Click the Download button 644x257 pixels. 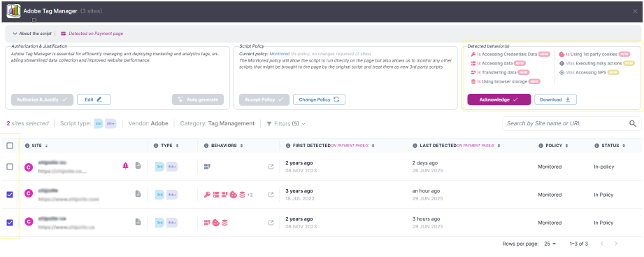point(555,99)
